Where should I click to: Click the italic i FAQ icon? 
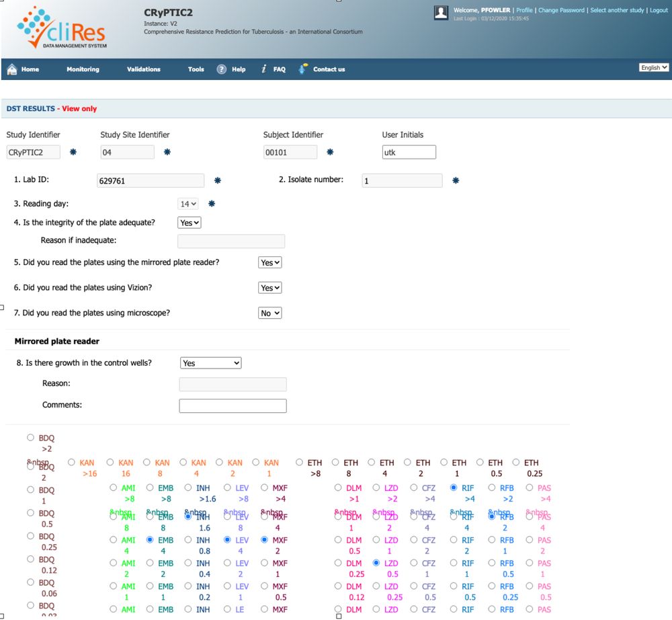pyautogui.click(x=264, y=69)
